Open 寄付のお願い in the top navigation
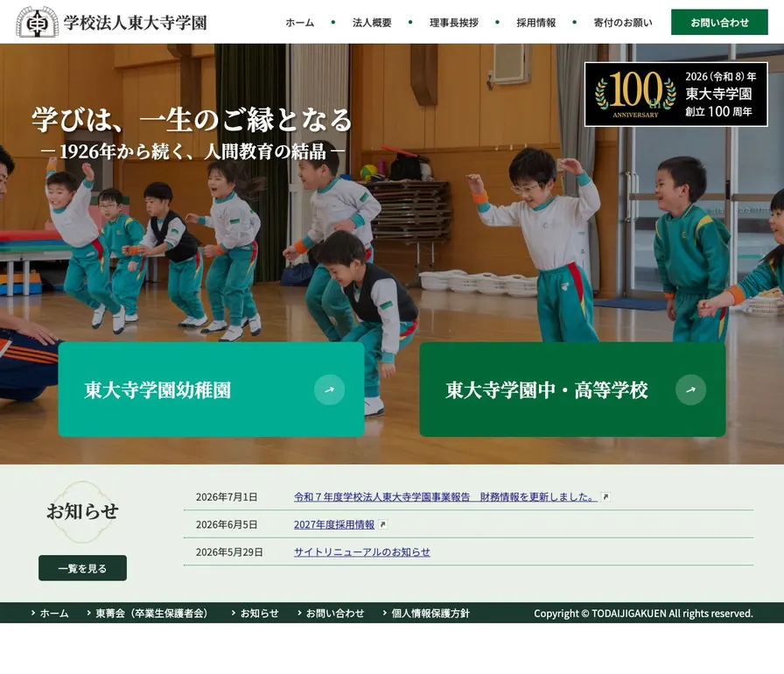Screen dimensions: 784x674 pyautogui.click(x=622, y=23)
